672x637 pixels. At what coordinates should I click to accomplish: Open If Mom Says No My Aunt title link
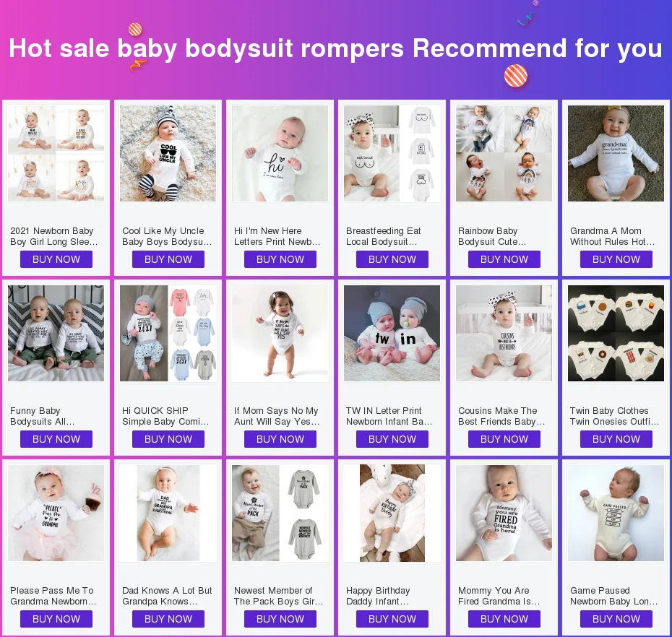point(277,416)
